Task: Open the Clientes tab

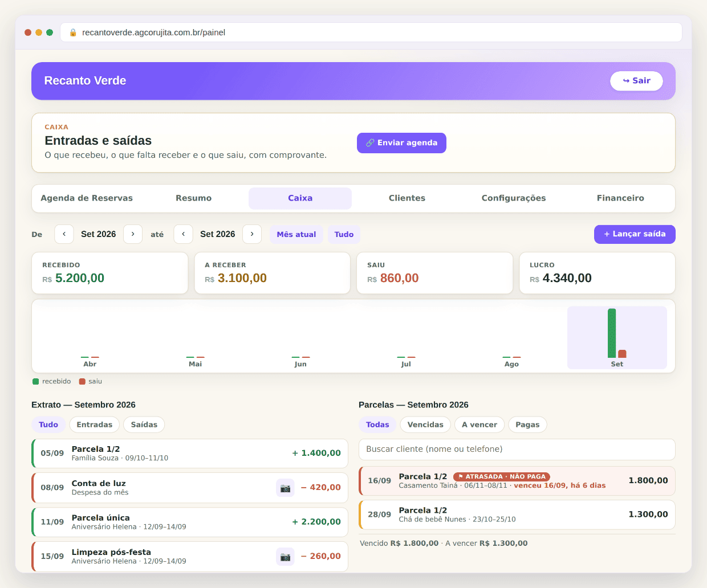Action: tap(407, 198)
